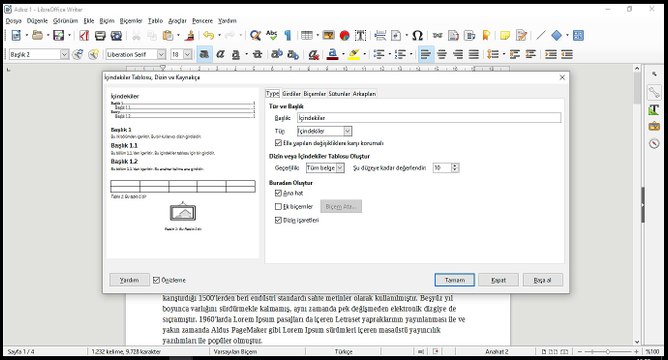
Task: Switch to the Girdiler tab
Action: coord(291,94)
